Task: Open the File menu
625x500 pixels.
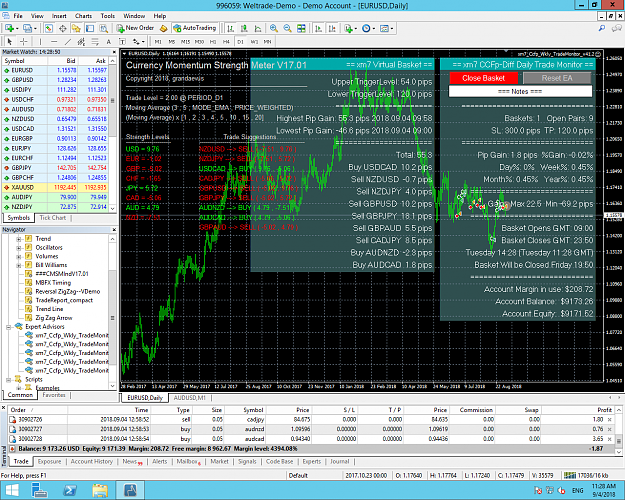Action: tap(18, 16)
